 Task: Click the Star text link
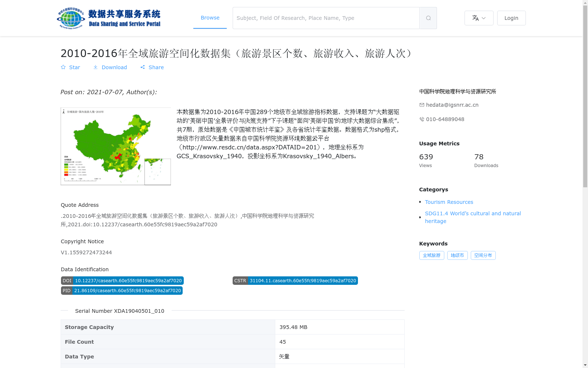[75, 67]
